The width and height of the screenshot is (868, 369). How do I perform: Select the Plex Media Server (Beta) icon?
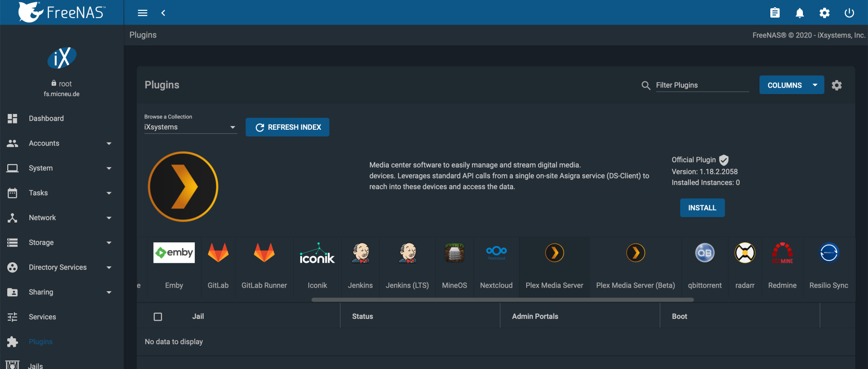tap(636, 253)
